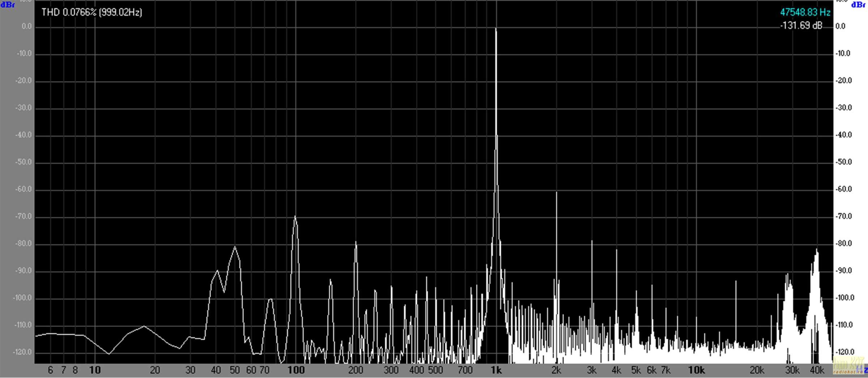Viewport: 868px width, 378px height.
Task: Select the left-axis 0.0 level label
Action: pyautogui.click(x=27, y=26)
